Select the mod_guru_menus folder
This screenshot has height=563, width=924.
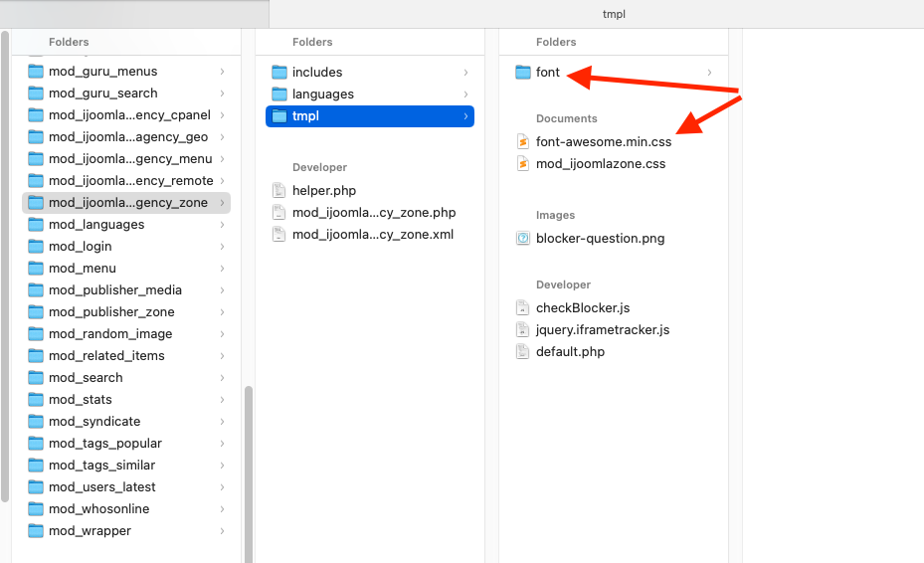(x=102, y=72)
